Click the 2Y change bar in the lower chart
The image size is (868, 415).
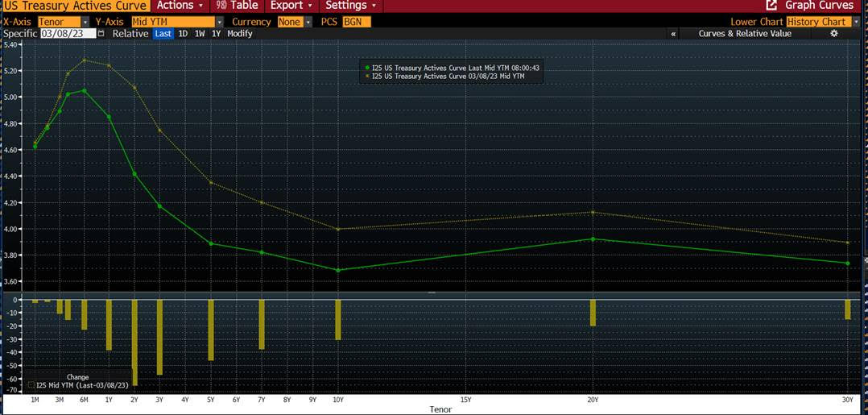(134, 342)
